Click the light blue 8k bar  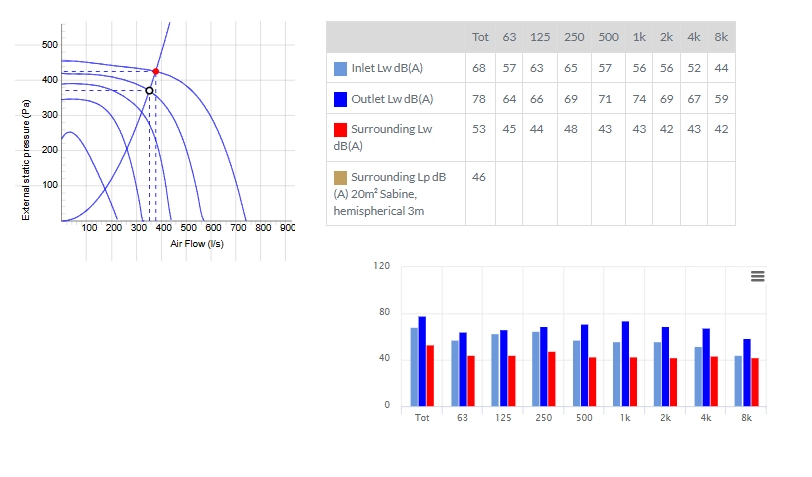(738, 381)
